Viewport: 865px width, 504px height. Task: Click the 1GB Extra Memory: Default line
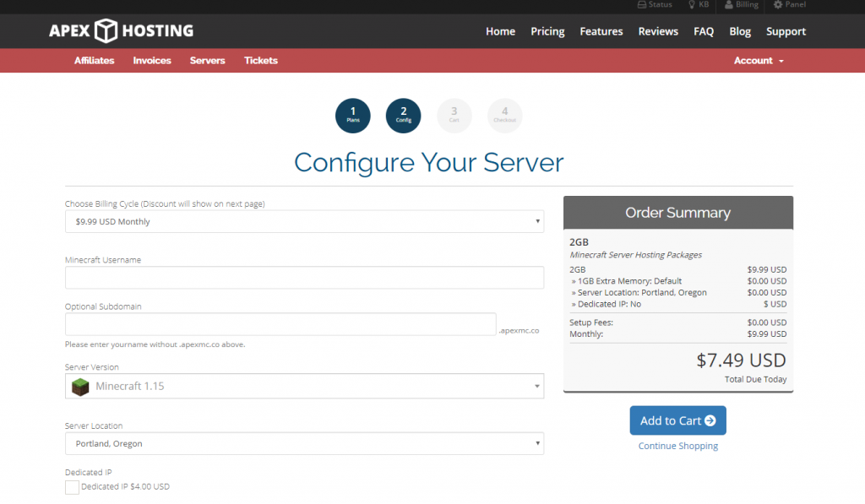[678, 280]
